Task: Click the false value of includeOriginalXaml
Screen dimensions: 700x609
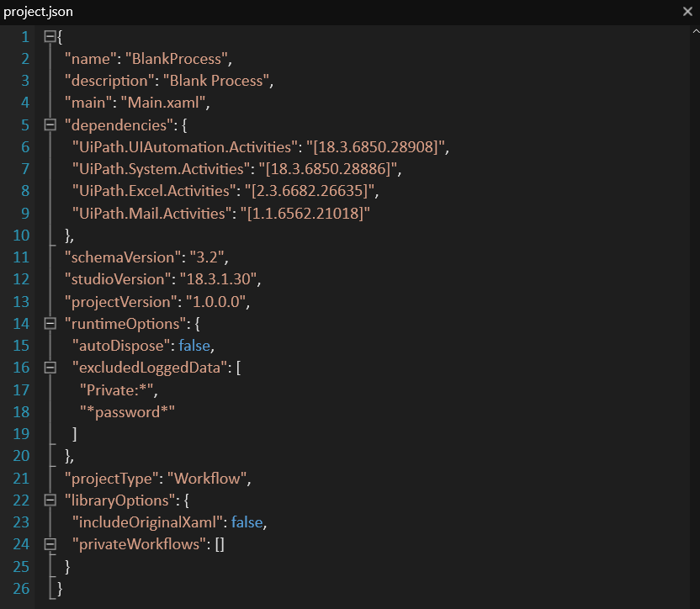Action: coord(247,522)
